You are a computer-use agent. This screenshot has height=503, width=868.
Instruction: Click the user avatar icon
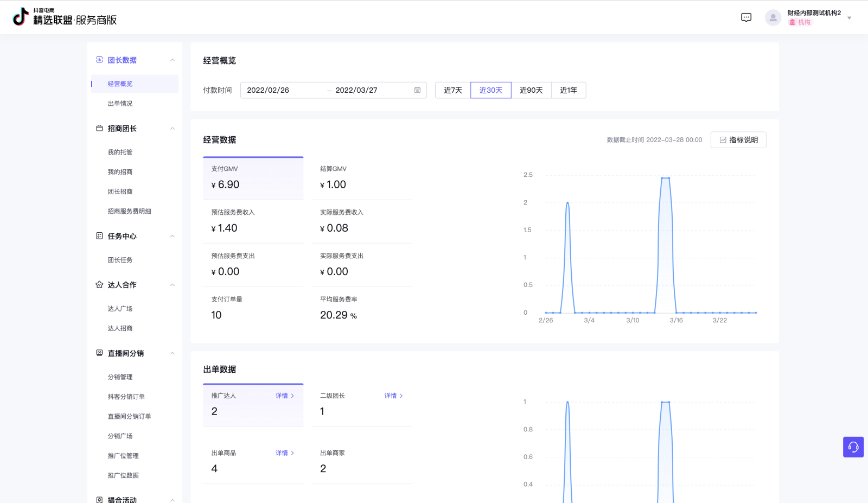pyautogui.click(x=773, y=17)
